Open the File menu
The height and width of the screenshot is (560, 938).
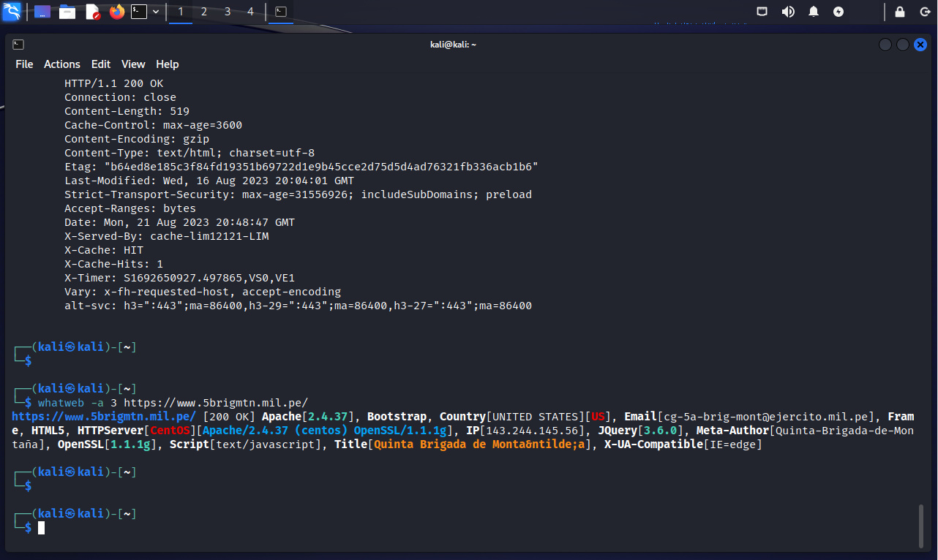(24, 64)
